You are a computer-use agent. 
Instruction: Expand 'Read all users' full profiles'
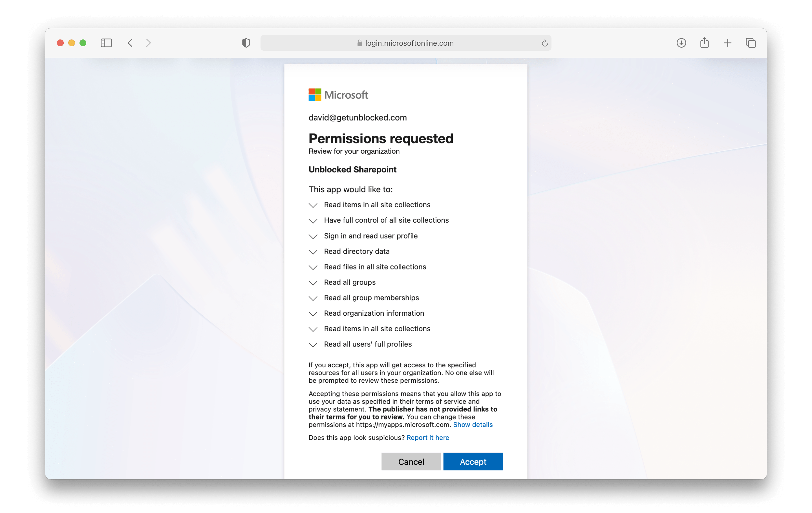(x=313, y=344)
